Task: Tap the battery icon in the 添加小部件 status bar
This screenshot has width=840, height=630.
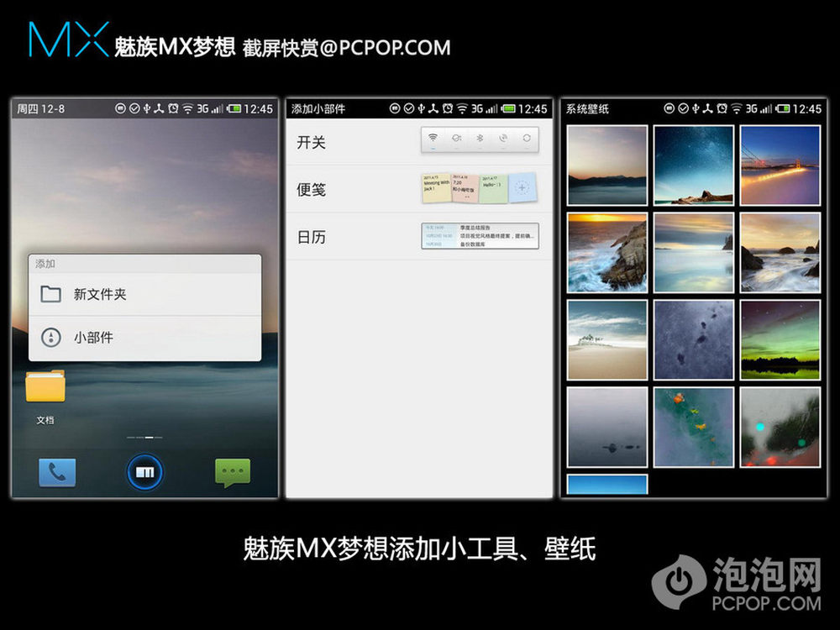Action: [508, 108]
